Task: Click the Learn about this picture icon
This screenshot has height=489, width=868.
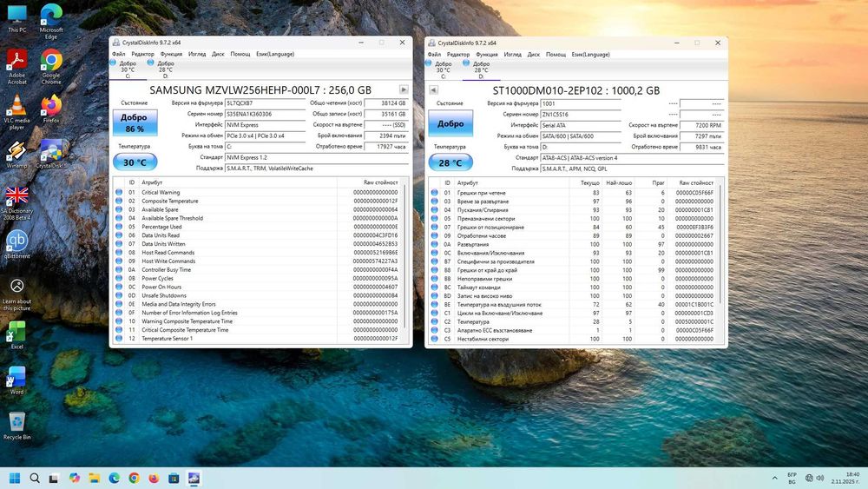Action: tap(17, 294)
